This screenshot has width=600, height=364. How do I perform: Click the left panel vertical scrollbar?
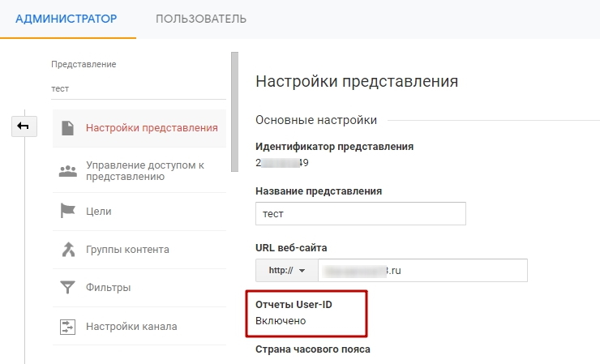tap(234, 112)
